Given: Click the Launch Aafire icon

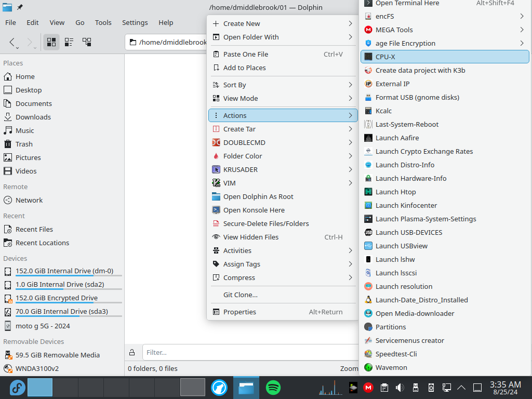Looking at the screenshot, I should click(x=368, y=138).
